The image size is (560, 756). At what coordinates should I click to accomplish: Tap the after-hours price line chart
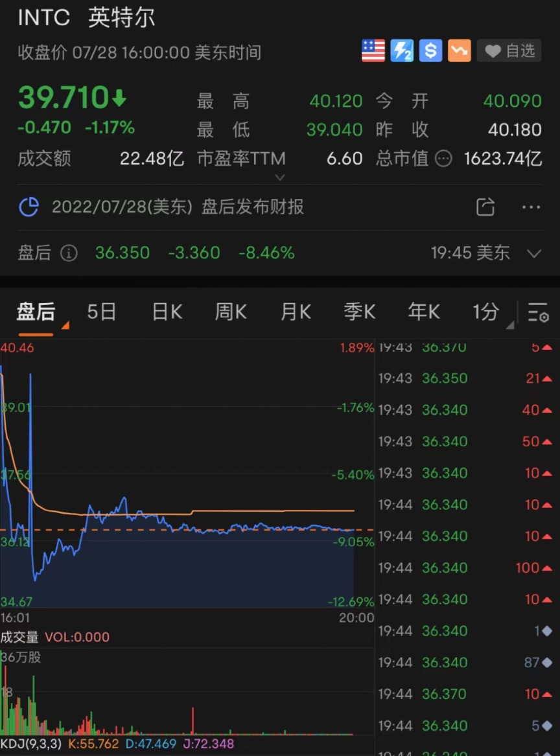tap(187, 475)
